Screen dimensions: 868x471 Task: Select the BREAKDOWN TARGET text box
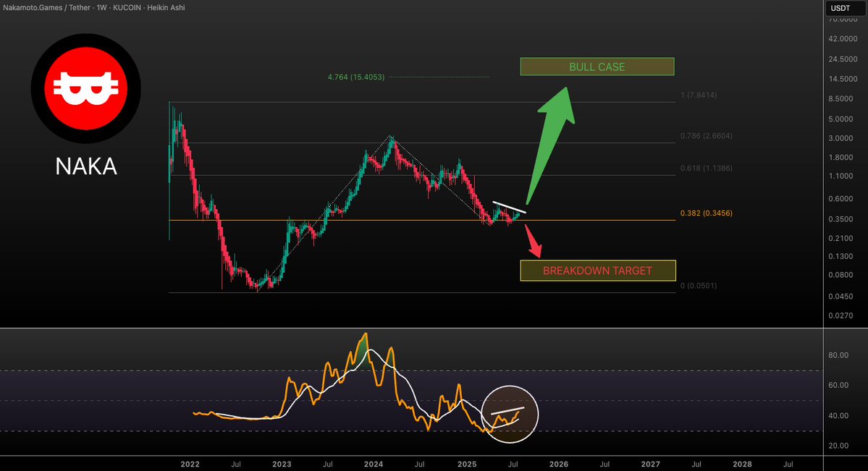click(598, 271)
